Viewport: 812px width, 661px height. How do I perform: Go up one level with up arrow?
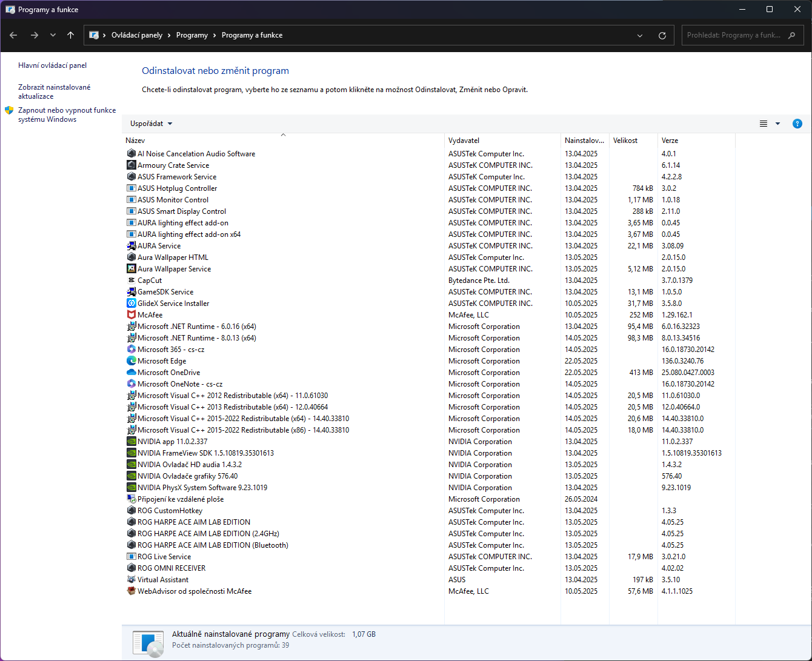(x=71, y=36)
